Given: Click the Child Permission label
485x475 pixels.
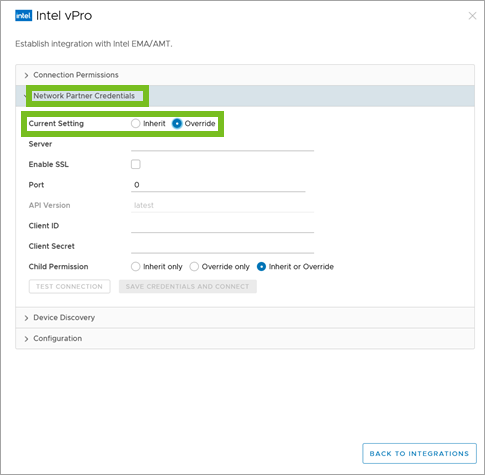Looking at the screenshot, I should pos(58,267).
